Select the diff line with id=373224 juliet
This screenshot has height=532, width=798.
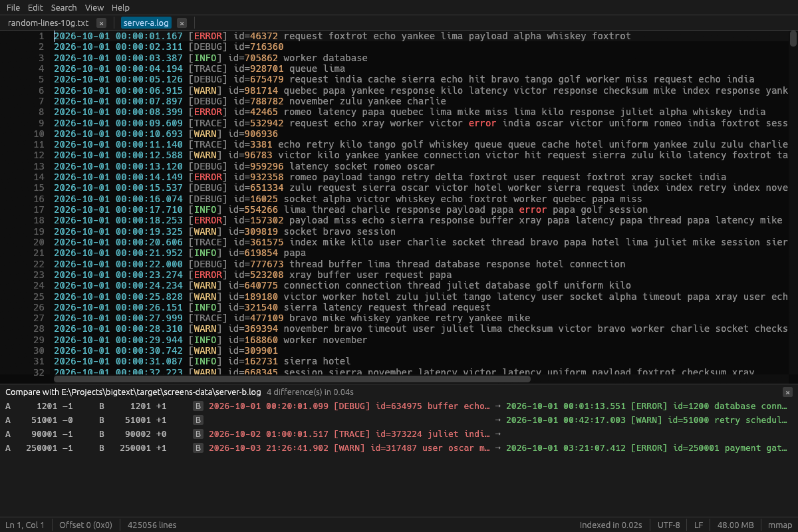pyautogui.click(x=350, y=434)
